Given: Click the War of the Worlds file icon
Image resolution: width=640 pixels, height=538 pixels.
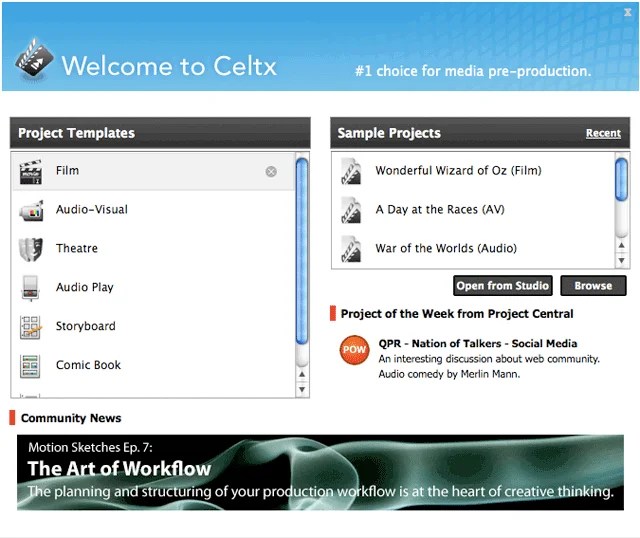Looking at the screenshot, I should [351, 249].
